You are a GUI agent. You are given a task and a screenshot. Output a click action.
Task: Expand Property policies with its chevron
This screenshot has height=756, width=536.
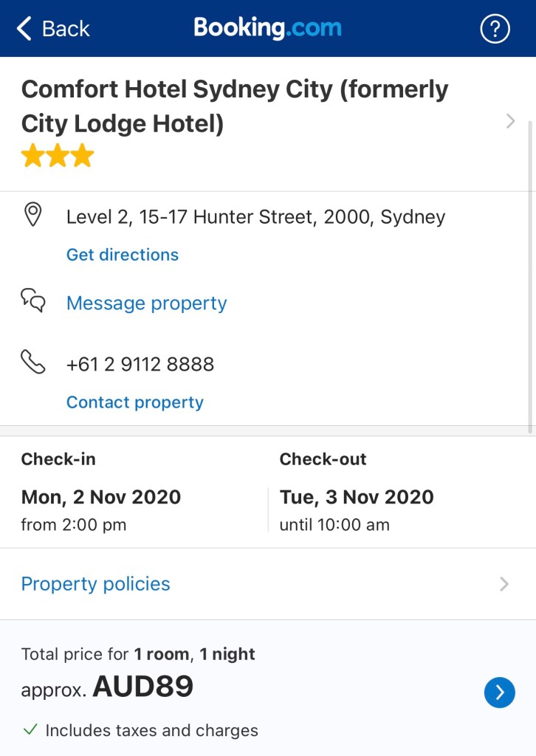[504, 584]
